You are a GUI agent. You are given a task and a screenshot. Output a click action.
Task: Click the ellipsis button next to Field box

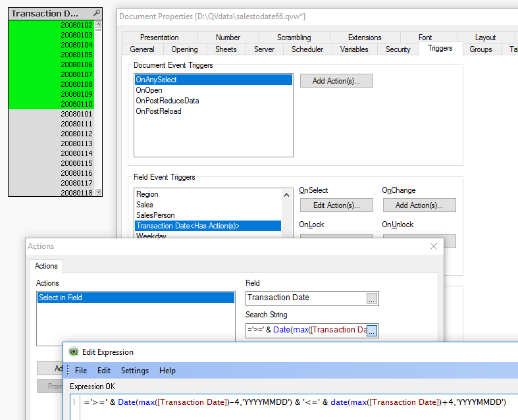(372, 299)
